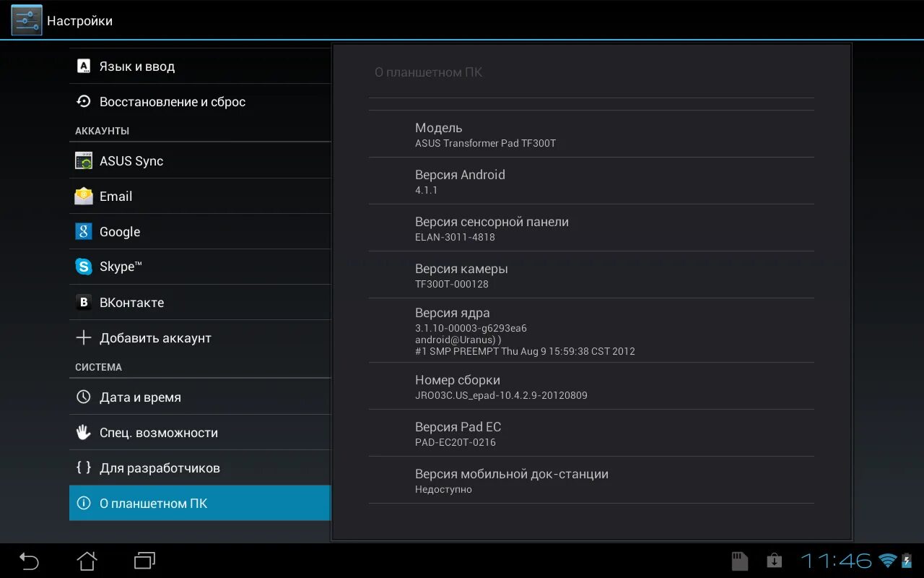Tap the ASUS Sync account icon
Viewport: 924px width, 578px height.
84,161
